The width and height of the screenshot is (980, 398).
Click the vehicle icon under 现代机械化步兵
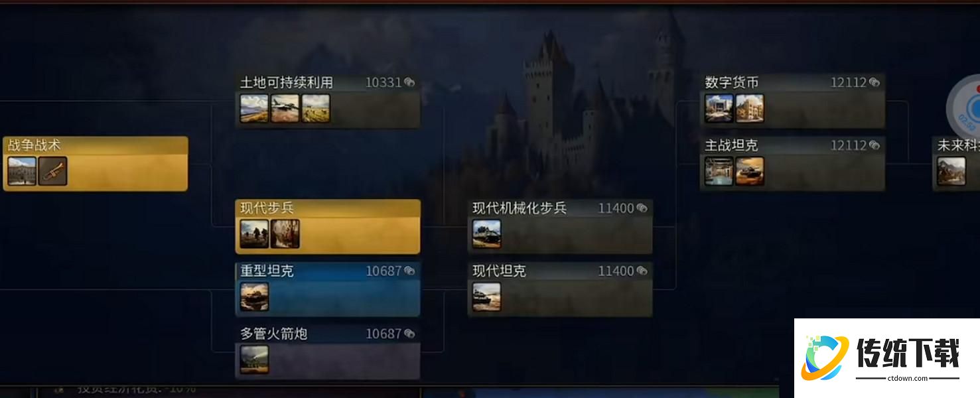486,233
